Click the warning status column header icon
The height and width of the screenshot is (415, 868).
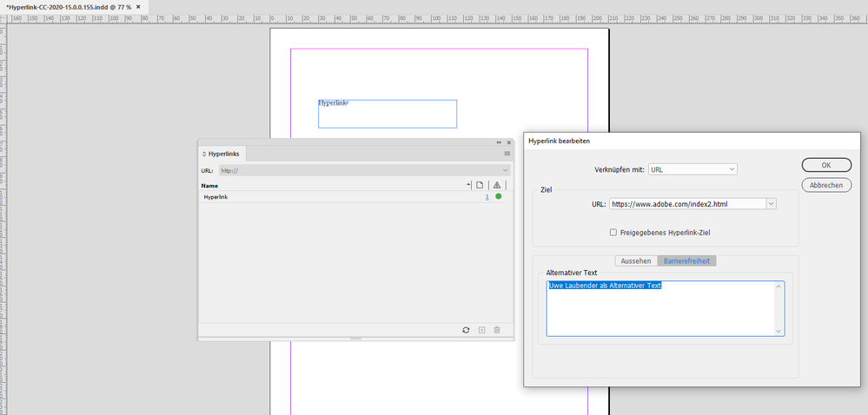(497, 186)
